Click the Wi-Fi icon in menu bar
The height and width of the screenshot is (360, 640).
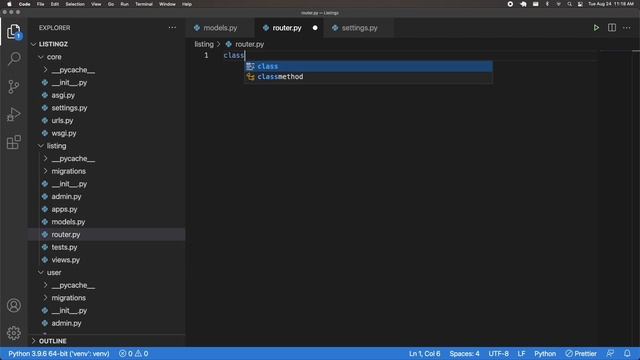coord(558,4)
